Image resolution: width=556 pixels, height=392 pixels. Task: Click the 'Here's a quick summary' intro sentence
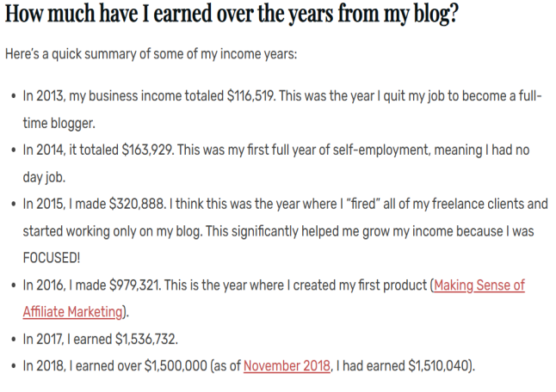[151, 54]
